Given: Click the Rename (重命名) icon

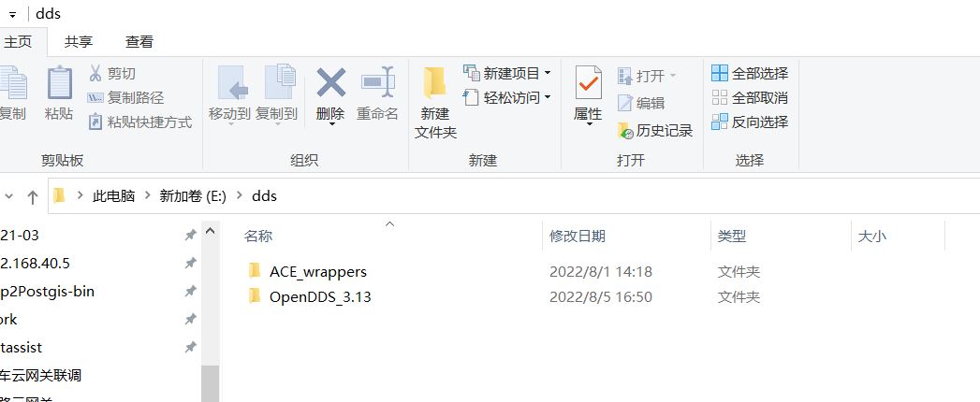Looking at the screenshot, I should 378,81.
